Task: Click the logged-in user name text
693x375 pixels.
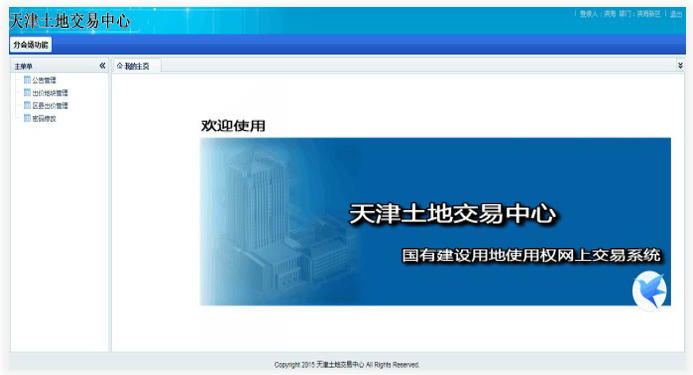Action: pyautogui.click(x=598, y=14)
